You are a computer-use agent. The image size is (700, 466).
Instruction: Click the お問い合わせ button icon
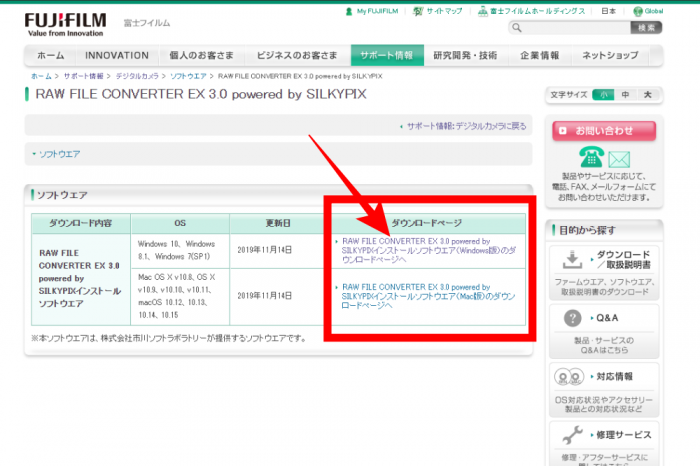[x=563, y=131]
